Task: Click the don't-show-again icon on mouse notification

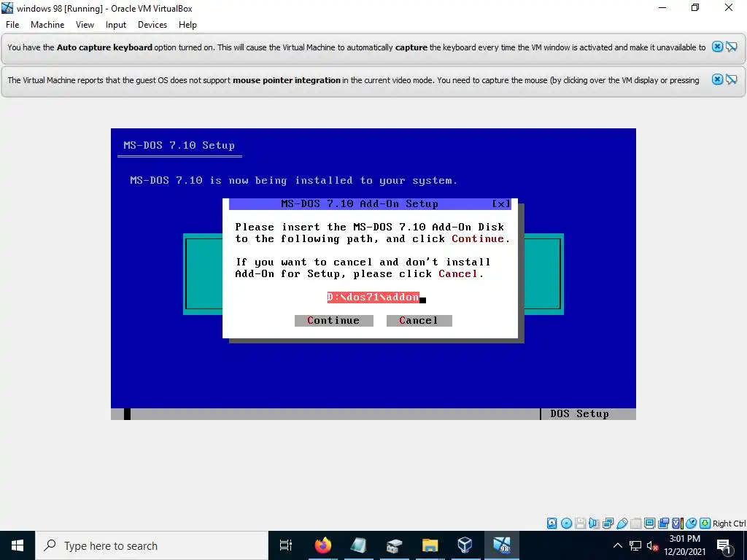Action: 731,79
